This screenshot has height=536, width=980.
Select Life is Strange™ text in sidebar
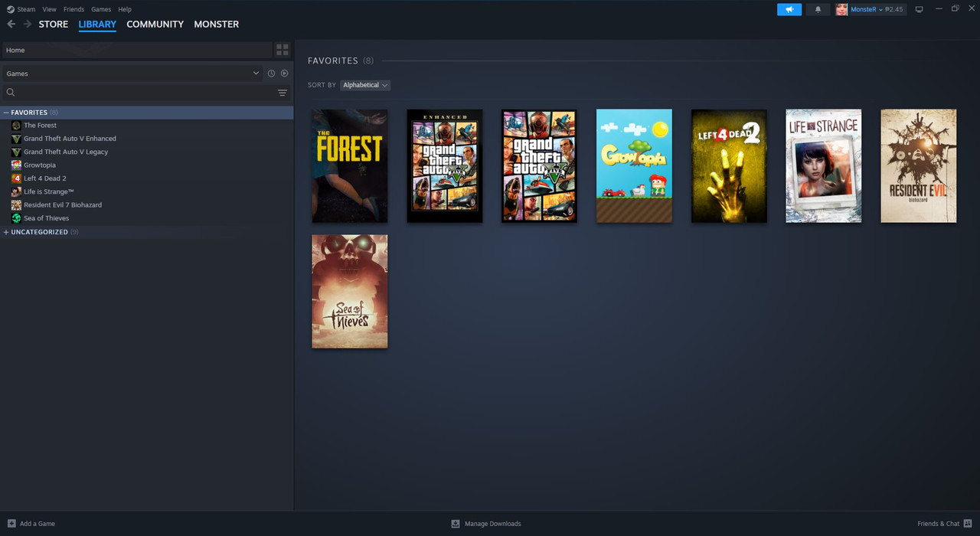pyautogui.click(x=49, y=191)
